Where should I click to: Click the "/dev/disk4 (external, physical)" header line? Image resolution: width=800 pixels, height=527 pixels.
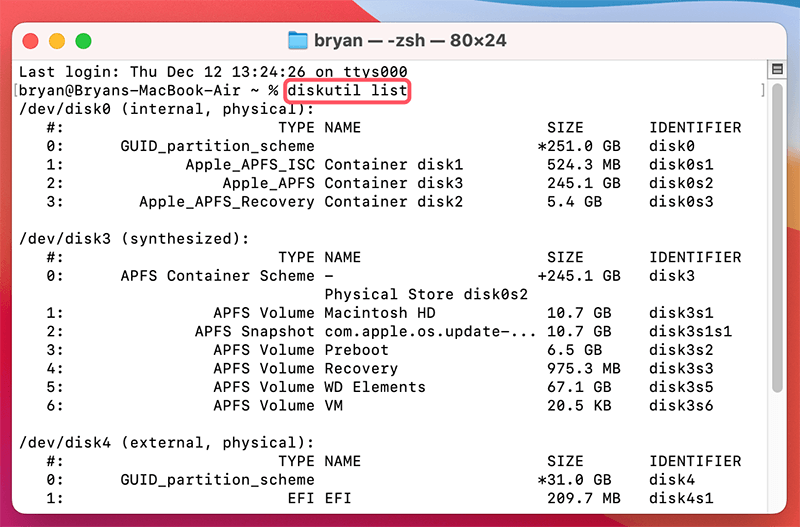(167, 442)
